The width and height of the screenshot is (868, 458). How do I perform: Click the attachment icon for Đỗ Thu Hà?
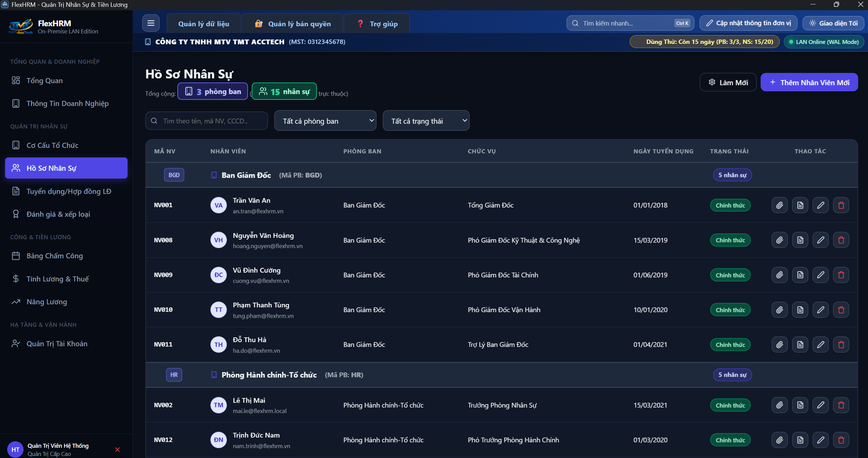tap(779, 345)
